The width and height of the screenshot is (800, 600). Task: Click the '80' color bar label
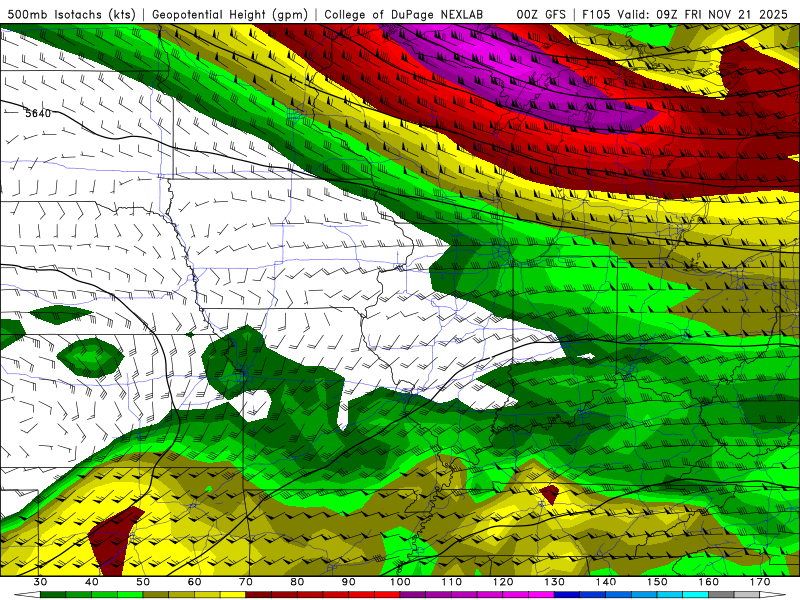point(297,582)
